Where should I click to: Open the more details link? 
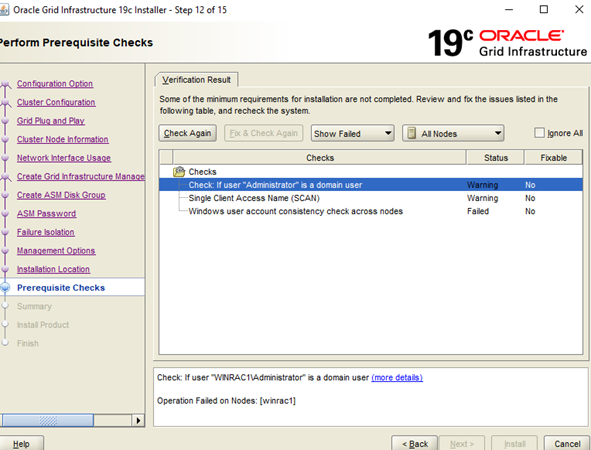point(397,377)
